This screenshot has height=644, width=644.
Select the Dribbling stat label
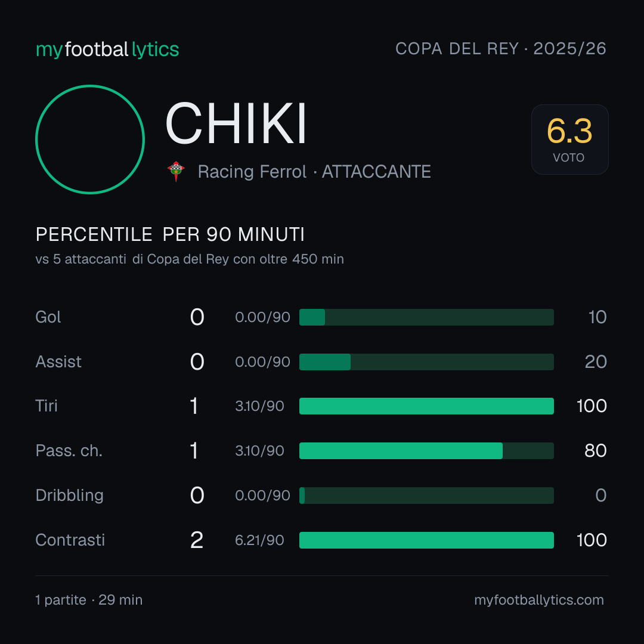(x=69, y=496)
